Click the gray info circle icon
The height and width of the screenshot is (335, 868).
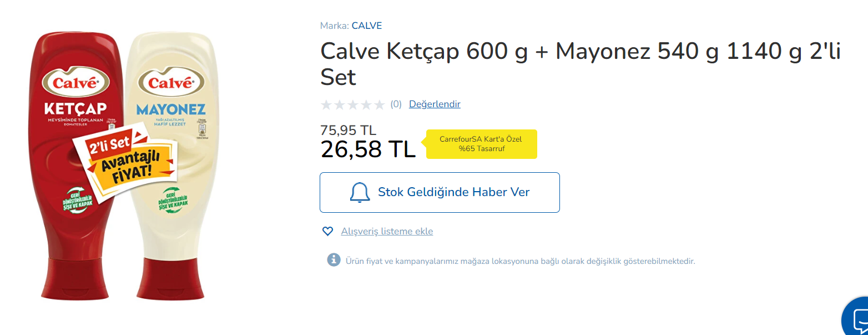tap(334, 260)
